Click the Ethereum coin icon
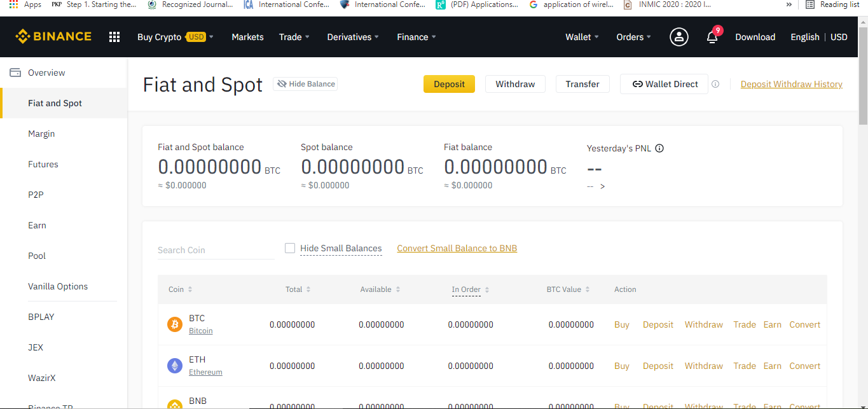 [x=175, y=366]
